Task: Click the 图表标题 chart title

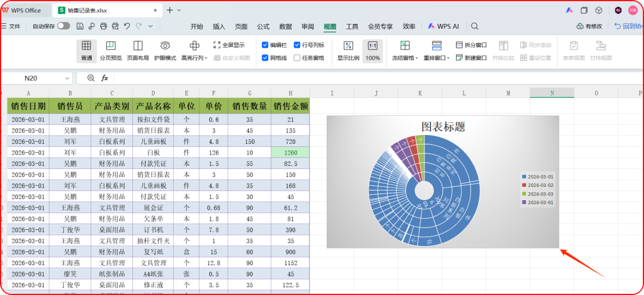Action: (443, 127)
